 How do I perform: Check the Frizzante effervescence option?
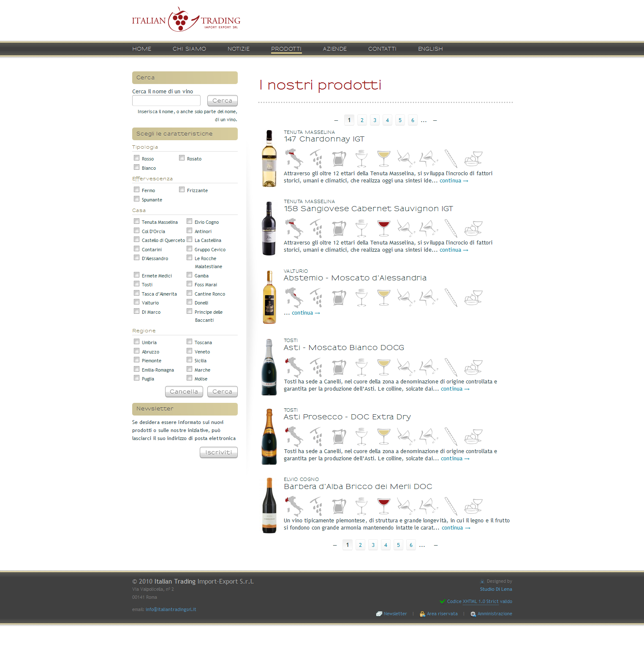pyautogui.click(x=182, y=190)
